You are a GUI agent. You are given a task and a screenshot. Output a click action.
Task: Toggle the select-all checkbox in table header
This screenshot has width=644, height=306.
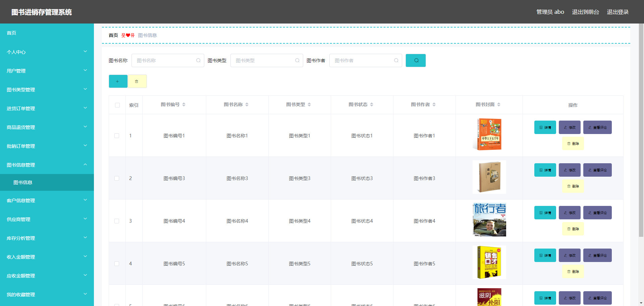117,105
